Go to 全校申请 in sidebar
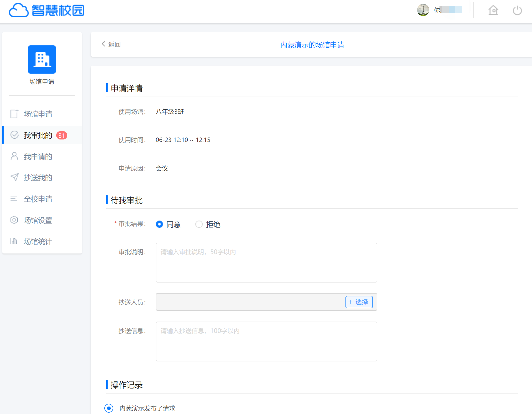The height and width of the screenshot is (414, 532). point(38,199)
